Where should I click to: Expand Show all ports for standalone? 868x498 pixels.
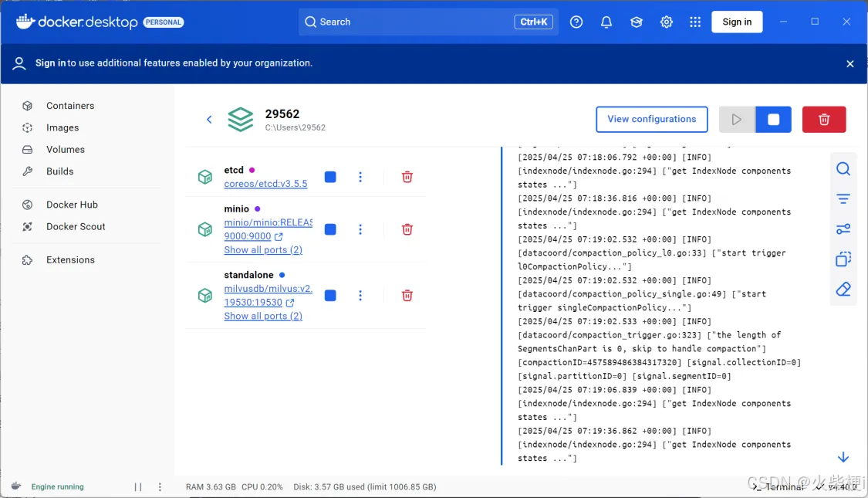tap(263, 317)
